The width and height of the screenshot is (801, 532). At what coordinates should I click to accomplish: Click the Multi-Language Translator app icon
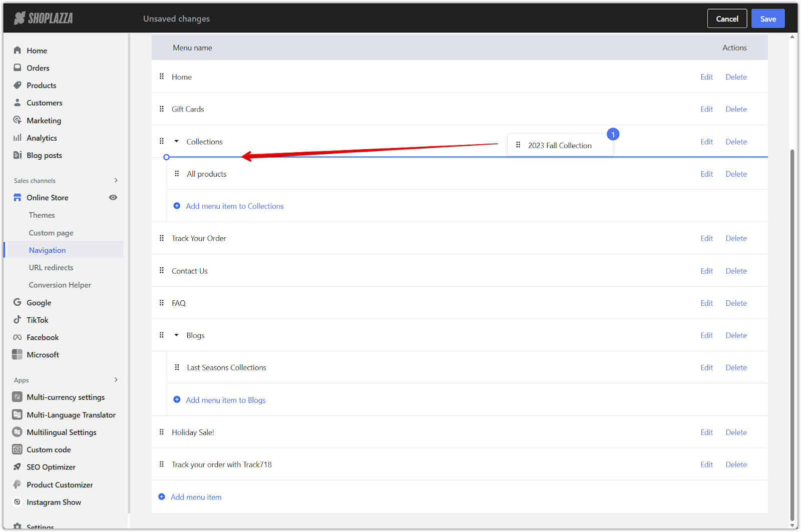pos(17,414)
